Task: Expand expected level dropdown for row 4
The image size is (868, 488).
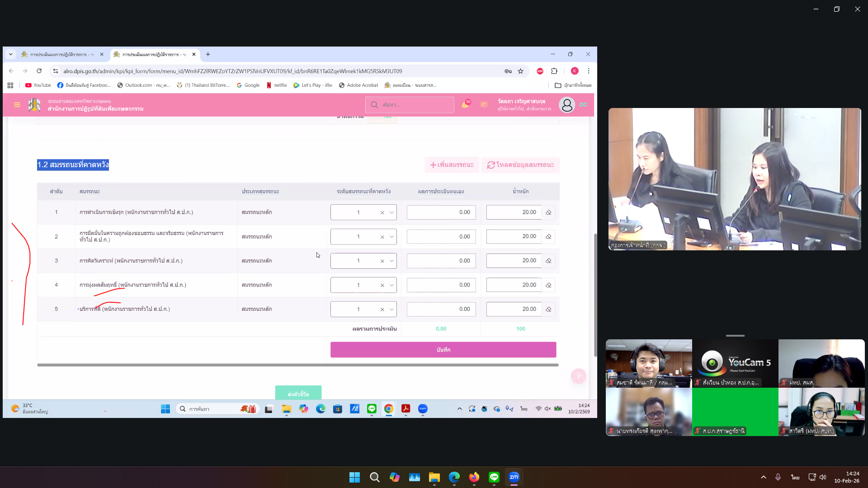Action: click(392, 285)
